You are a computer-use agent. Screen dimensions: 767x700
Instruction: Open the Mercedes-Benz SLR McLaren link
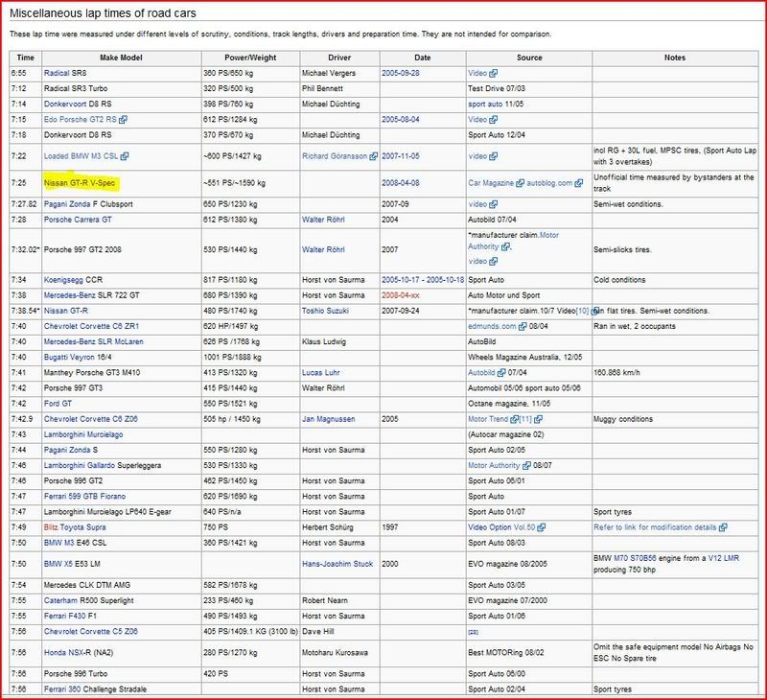coord(93,341)
